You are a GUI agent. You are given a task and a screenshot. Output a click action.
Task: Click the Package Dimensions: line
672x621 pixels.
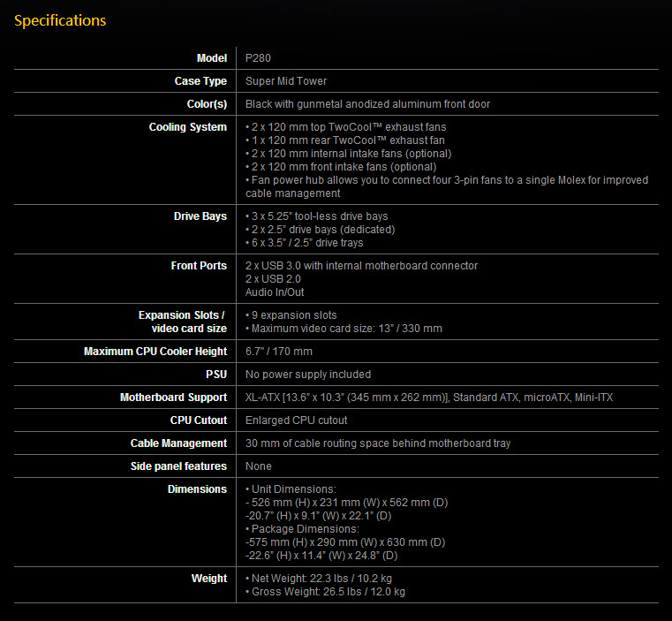(302, 529)
